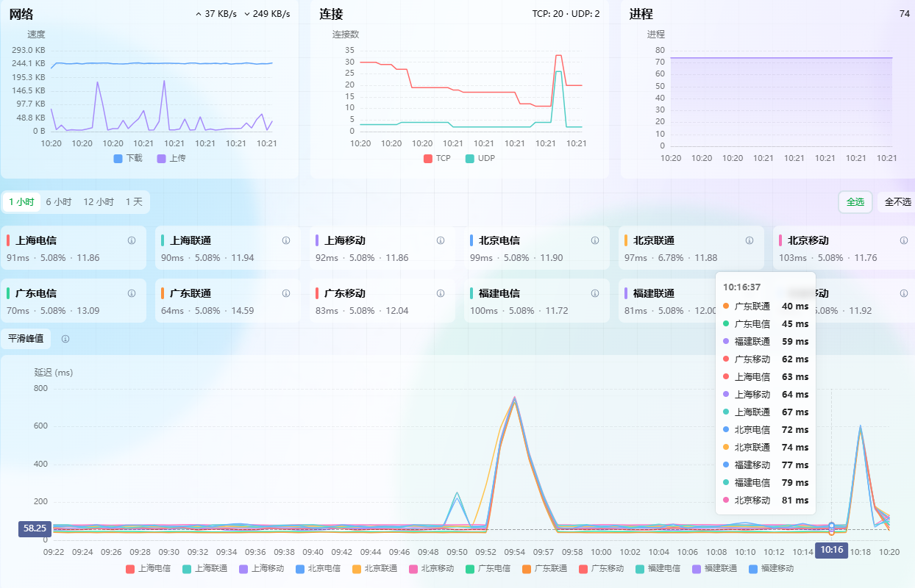915x588 pixels.
Task: Hide 福建移动 in the latency chart legend
Action: (771, 568)
